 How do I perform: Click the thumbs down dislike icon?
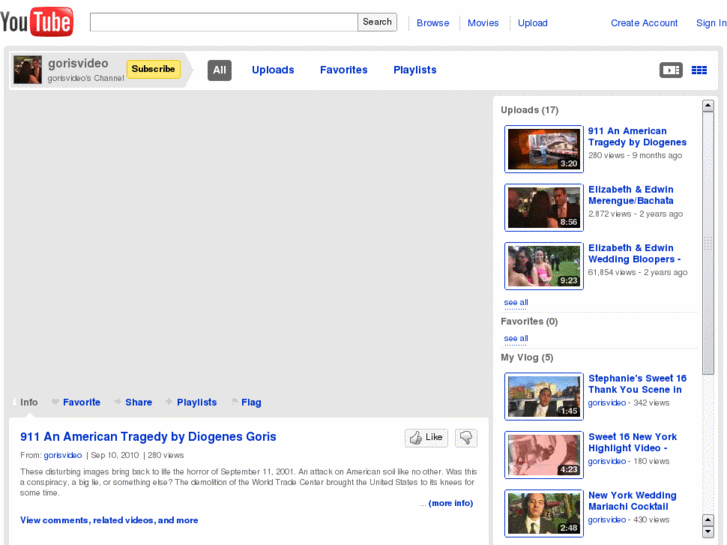pos(466,437)
